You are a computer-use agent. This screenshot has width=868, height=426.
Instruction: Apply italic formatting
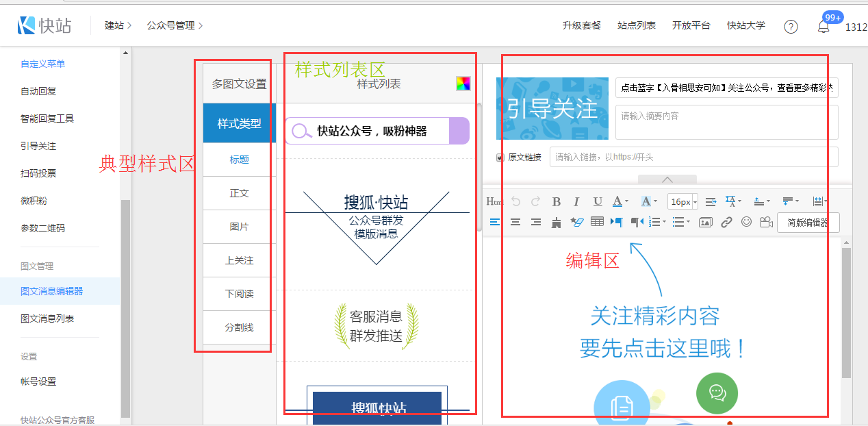pyautogui.click(x=576, y=201)
